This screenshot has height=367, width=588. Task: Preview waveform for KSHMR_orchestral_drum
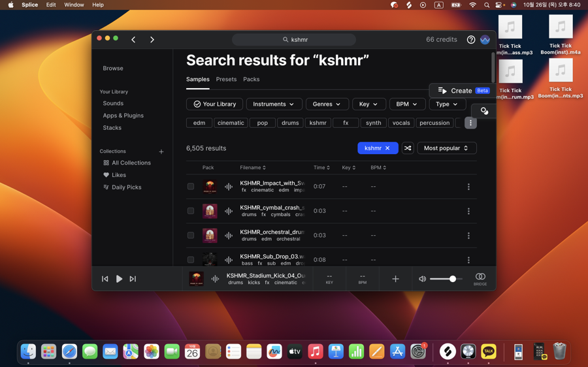pyautogui.click(x=229, y=236)
